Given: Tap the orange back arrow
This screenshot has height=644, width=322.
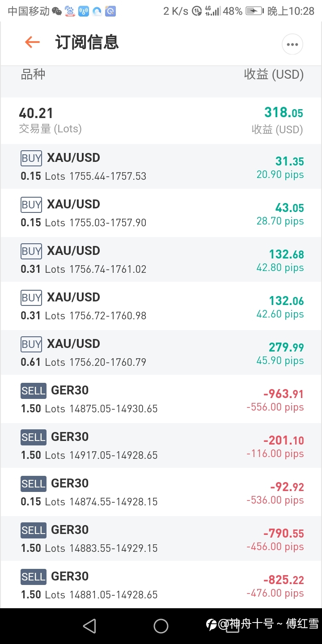Looking at the screenshot, I should pyautogui.click(x=32, y=43).
